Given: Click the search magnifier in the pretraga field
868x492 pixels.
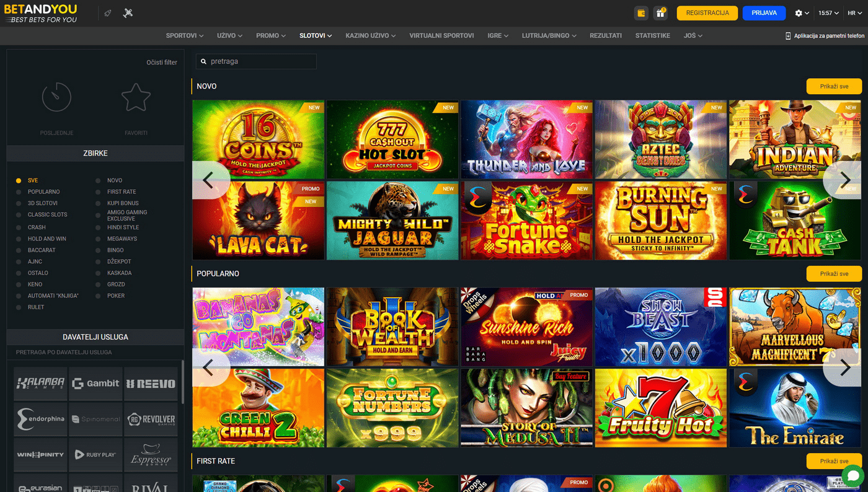Looking at the screenshot, I should [x=205, y=61].
